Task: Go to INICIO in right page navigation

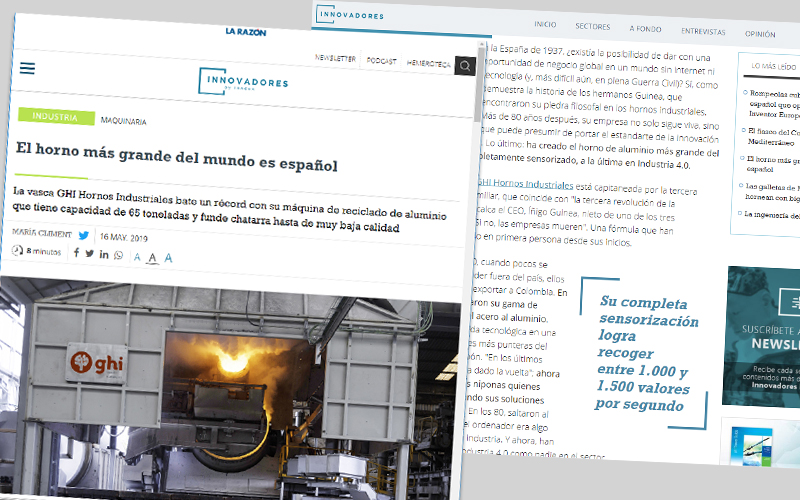Action: [x=545, y=24]
